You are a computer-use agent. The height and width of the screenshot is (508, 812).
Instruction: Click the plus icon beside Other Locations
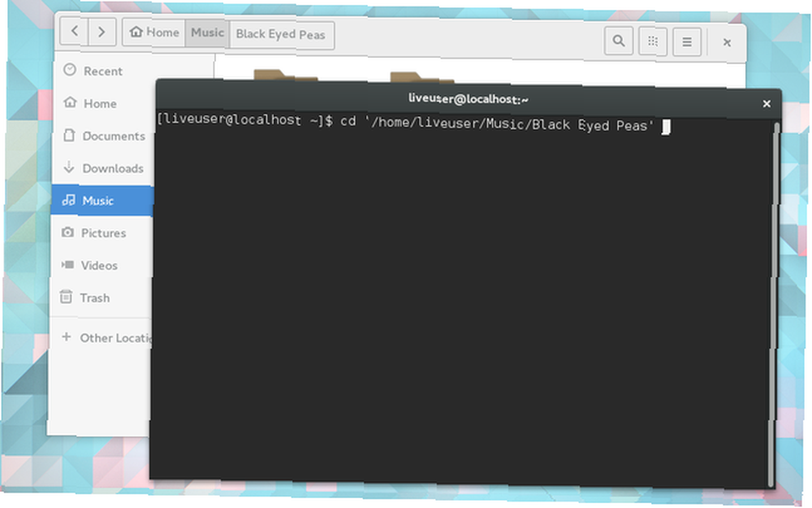tap(67, 337)
